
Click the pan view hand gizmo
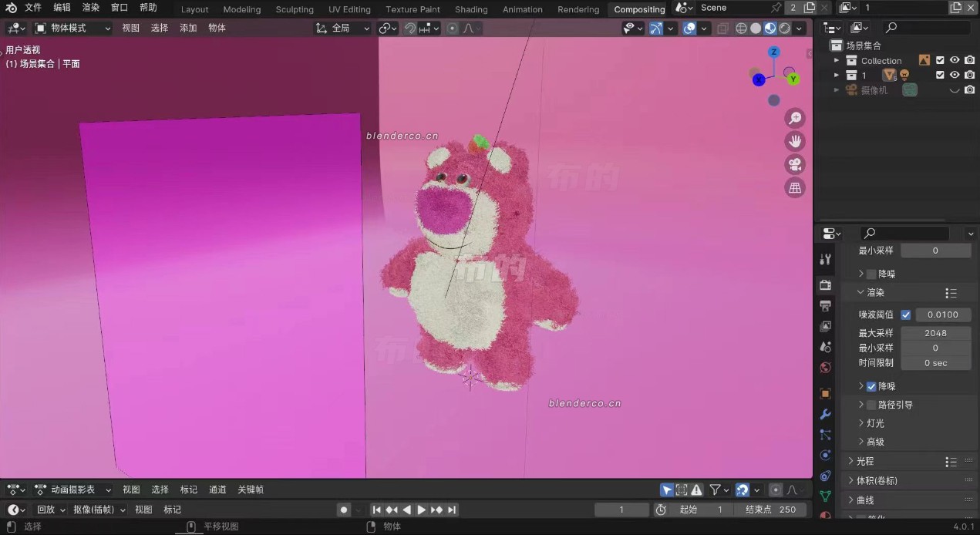point(795,141)
